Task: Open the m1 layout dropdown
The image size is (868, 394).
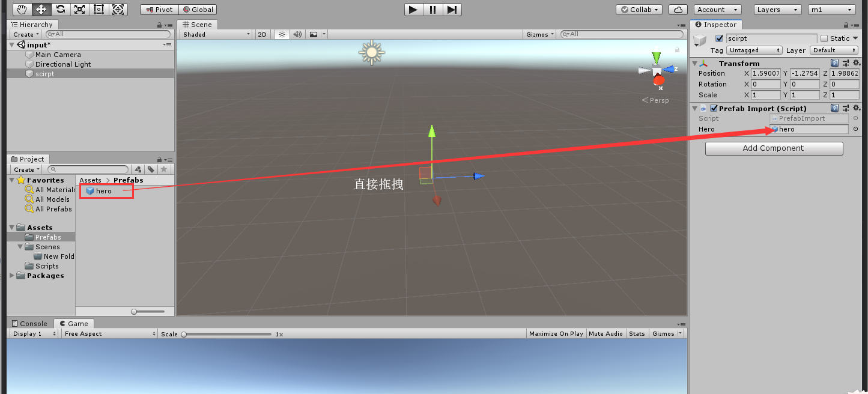Action: [832, 10]
